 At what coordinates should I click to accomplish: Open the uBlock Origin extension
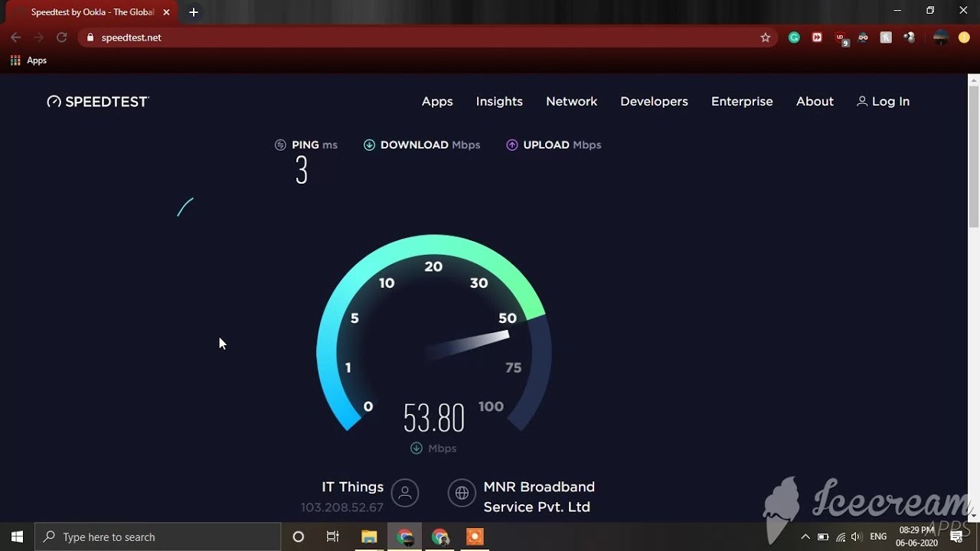841,38
